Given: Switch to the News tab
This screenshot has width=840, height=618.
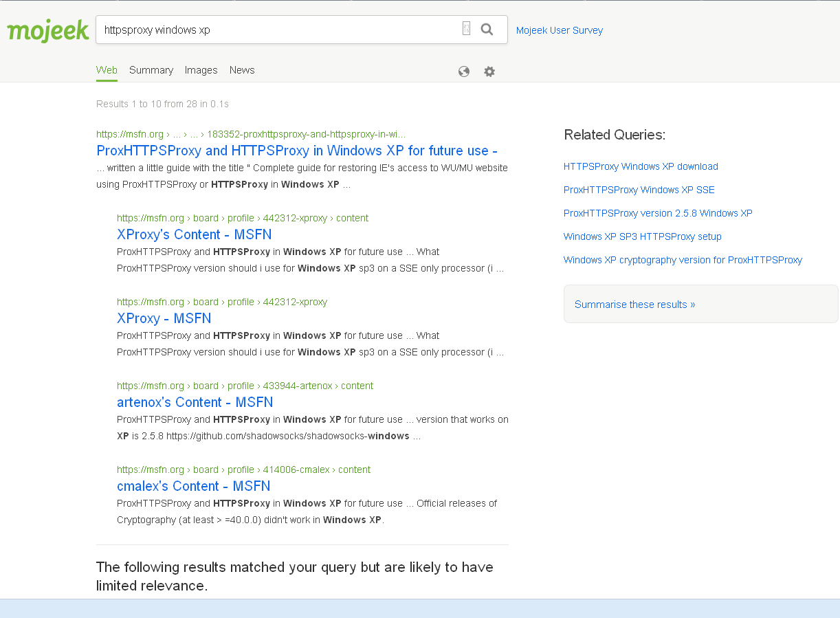Looking at the screenshot, I should point(242,70).
